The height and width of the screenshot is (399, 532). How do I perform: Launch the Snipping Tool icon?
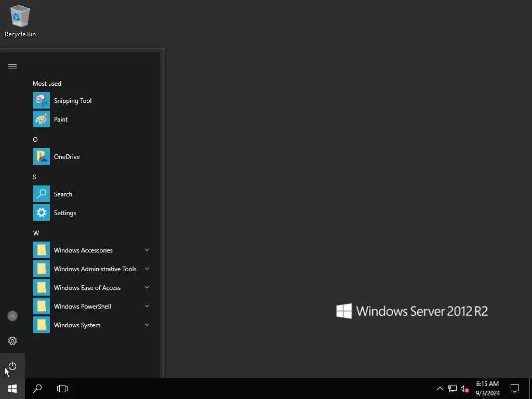tap(42, 100)
